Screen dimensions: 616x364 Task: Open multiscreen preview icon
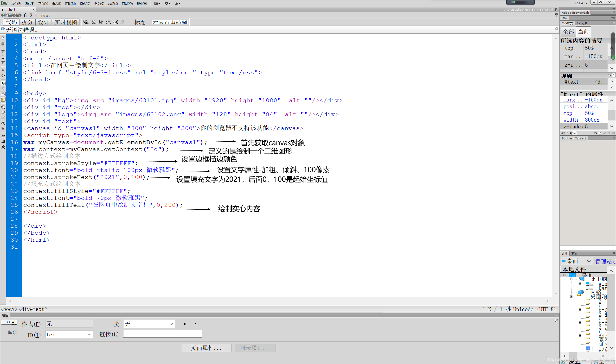pyautogui.click(x=86, y=22)
